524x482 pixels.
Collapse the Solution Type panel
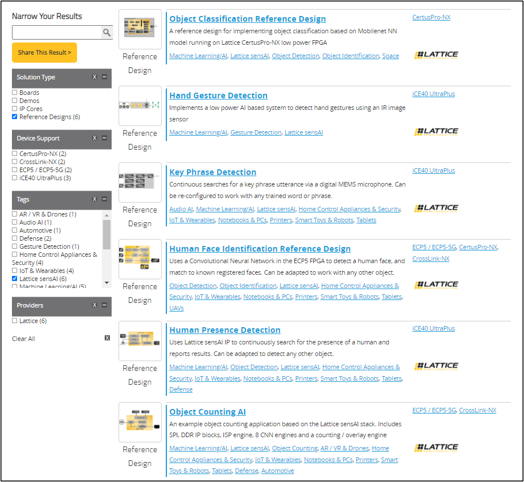pos(105,77)
